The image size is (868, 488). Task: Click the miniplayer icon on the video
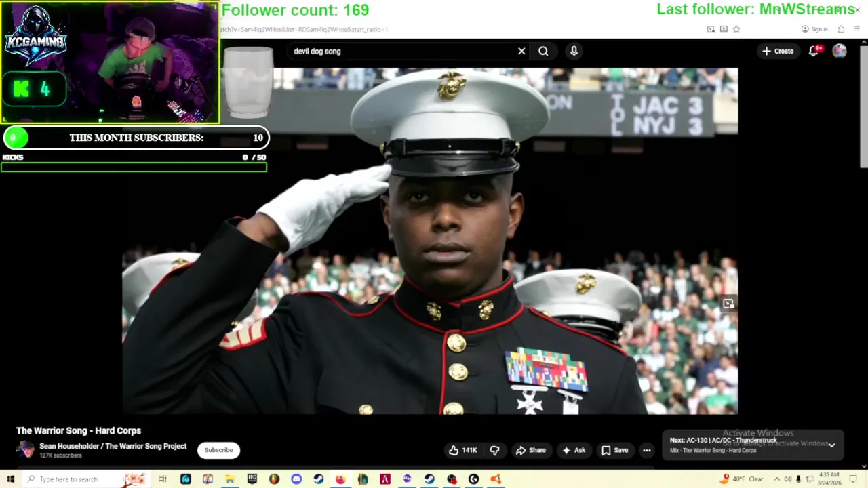728,304
